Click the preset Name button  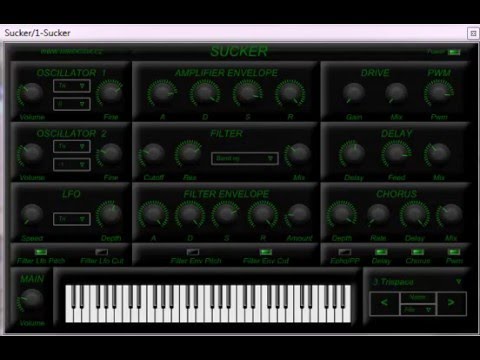point(418,297)
